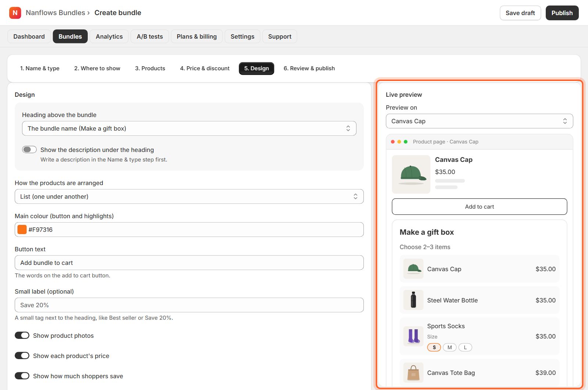Go to 3. Products step
Viewport: 588px width, 390px height.
150,68
